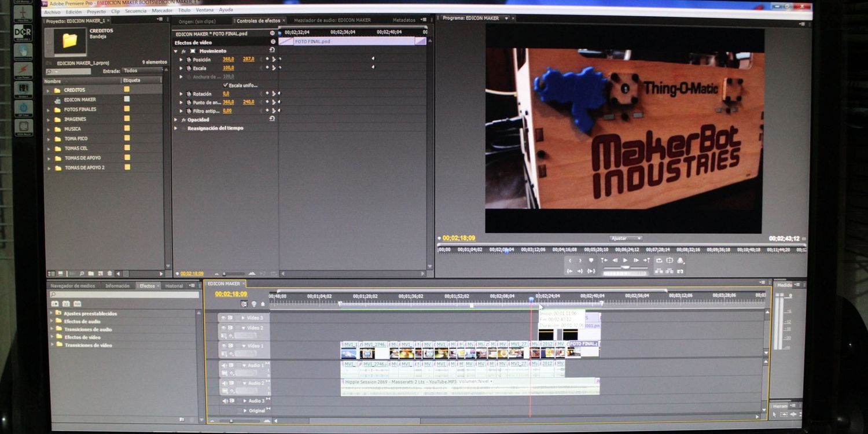
Task: Toggle Snap icon in timeline header
Action: click(244, 304)
